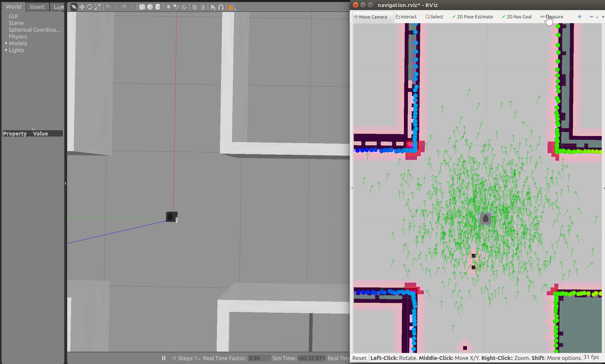The image size is (605, 364).
Task: Expand the Lights tree item
Action: (6, 50)
